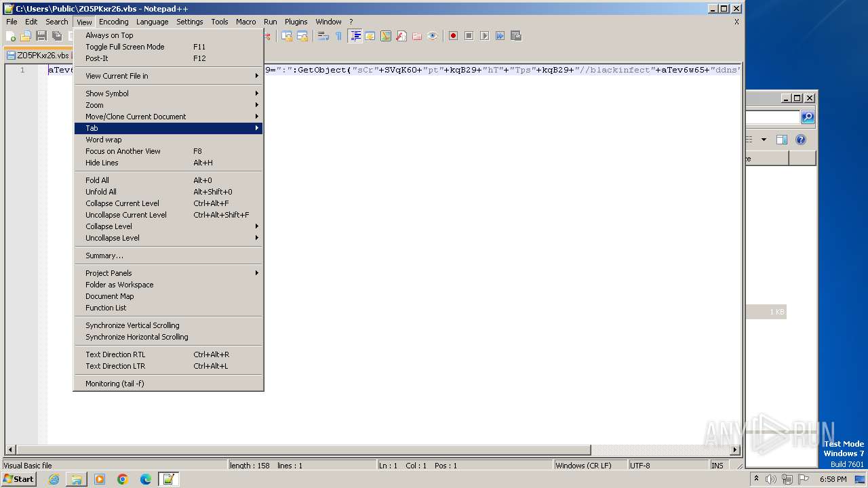Toggle Word wrap in the View menu

[168, 140]
